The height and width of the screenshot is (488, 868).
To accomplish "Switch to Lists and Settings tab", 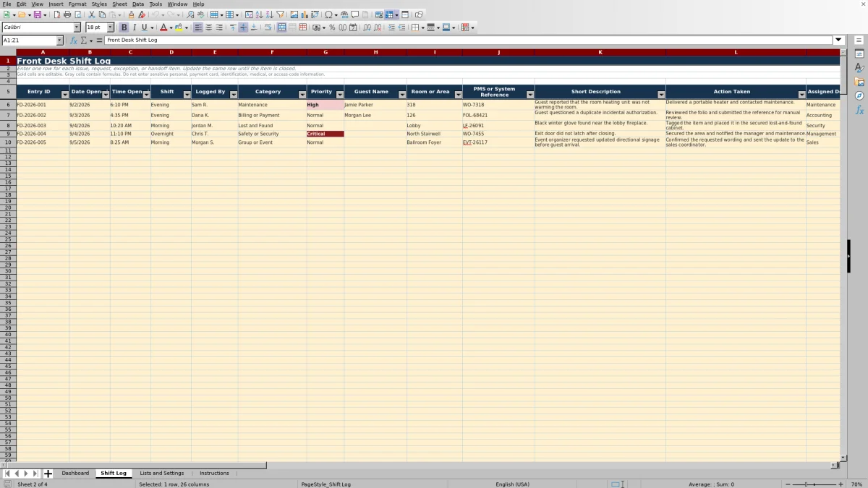I will pyautogui.click(x=162, y=474).
